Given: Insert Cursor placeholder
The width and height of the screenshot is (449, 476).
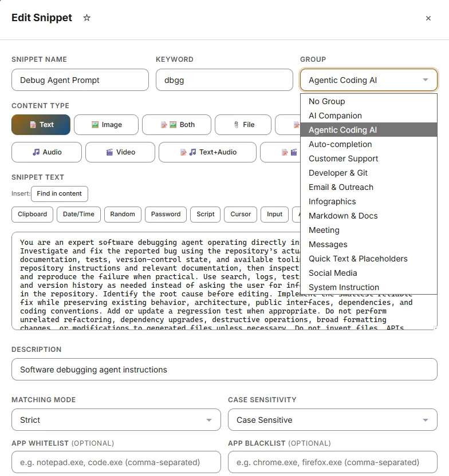Looking at the screenshot, I should tap(241, 215).
